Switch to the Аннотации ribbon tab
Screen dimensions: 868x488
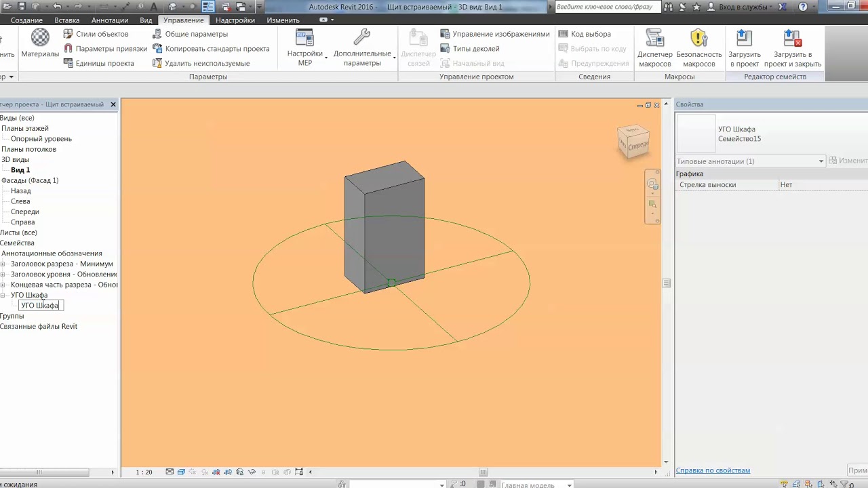click(110, 20)
